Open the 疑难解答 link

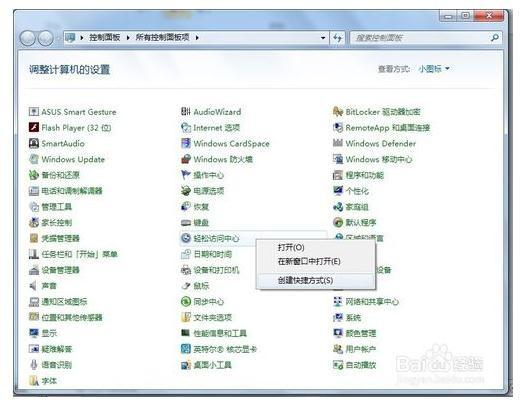click(57, 349)
